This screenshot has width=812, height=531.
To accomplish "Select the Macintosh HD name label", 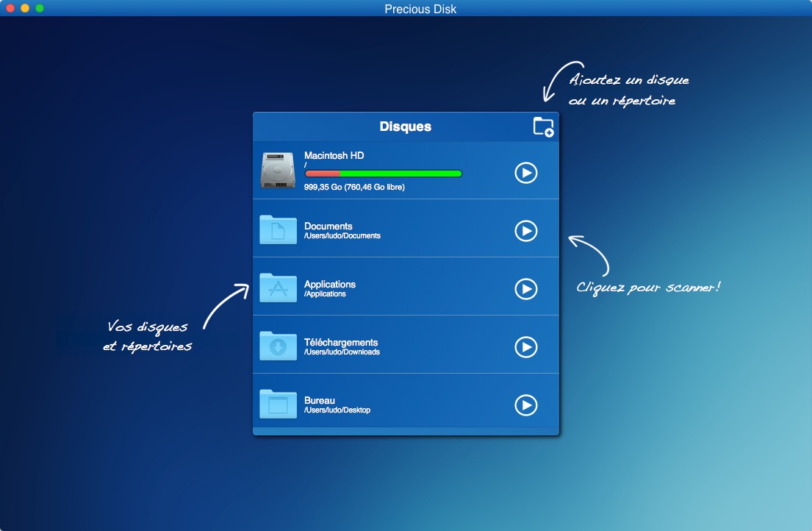I will point(334,155).
